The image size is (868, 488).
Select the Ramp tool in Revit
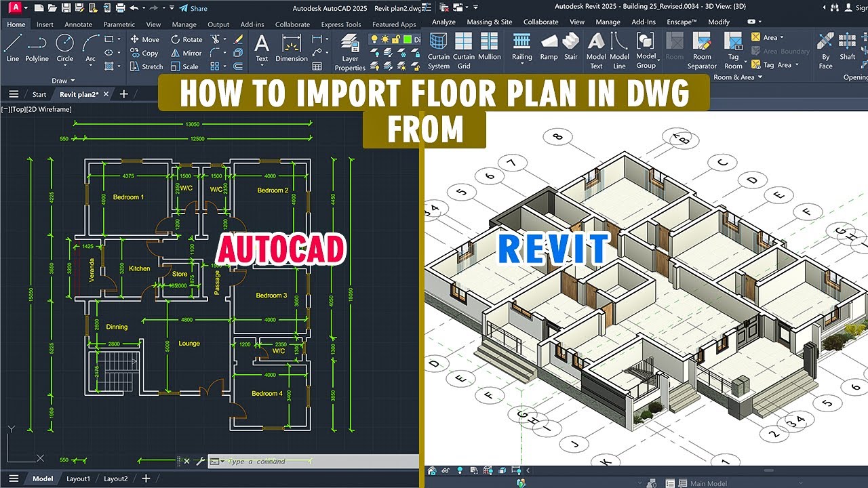(x=549, y=47)
